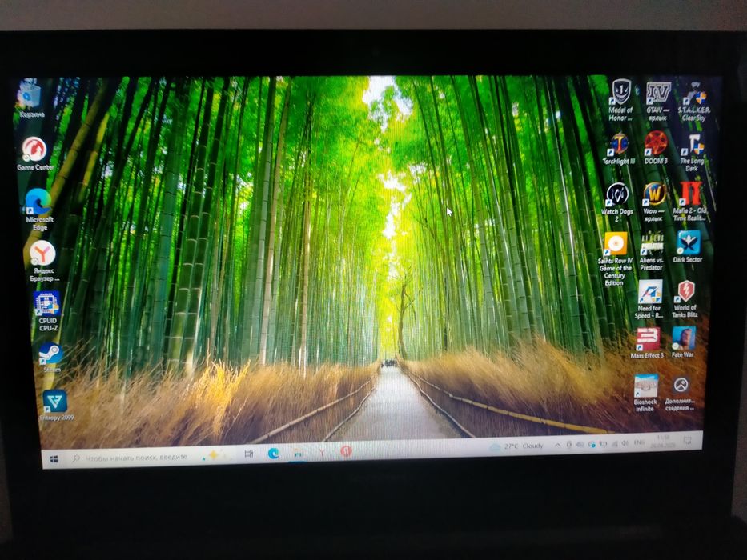The image size is (747, 560).
Task: Open the notification center icon
Action: point(688,441)
